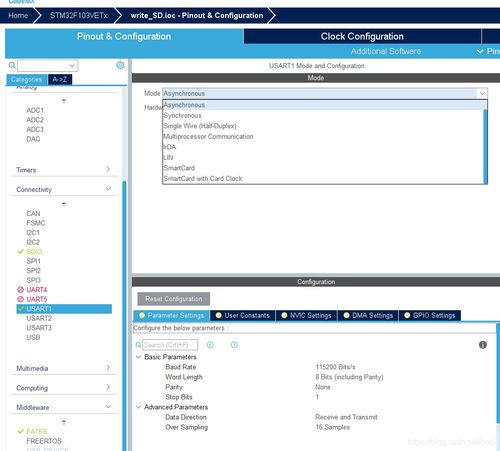Collapse the Connectivity category
The image size is (500, 451).
coord(64,189)
